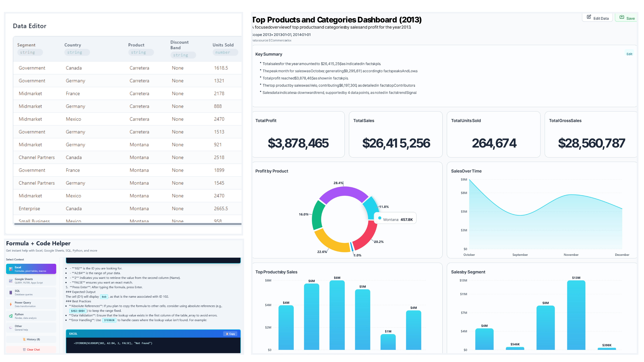
Task: Click the Save download icon
Action: 622,17
